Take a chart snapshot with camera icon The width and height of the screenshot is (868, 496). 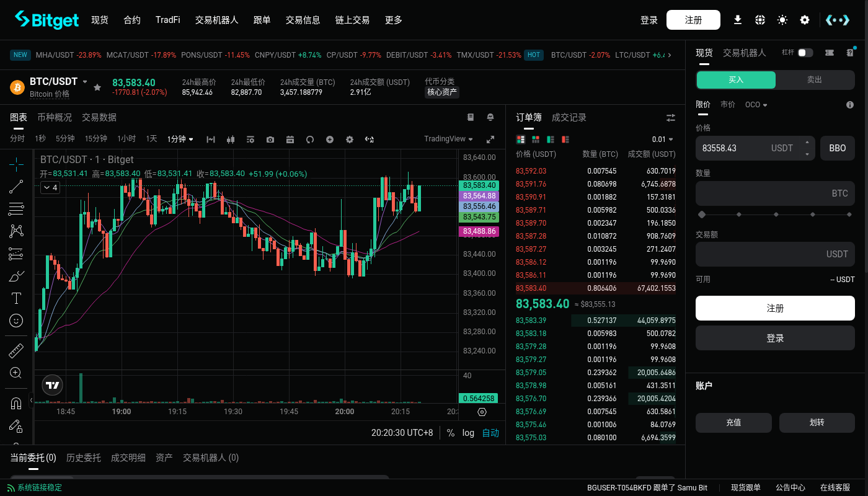pos(270,139)
